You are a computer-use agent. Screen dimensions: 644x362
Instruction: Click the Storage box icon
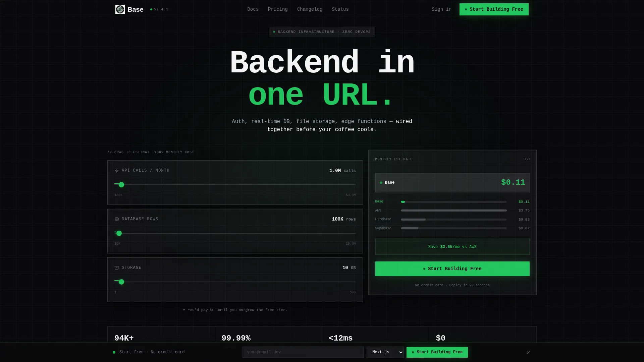(x=117, y=268)
